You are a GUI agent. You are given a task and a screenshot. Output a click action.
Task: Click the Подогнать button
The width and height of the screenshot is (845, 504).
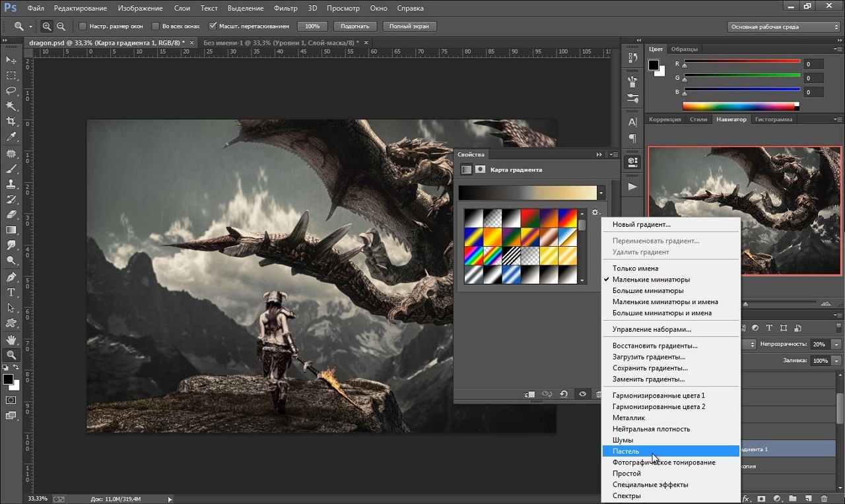click(x=355, y=26)
